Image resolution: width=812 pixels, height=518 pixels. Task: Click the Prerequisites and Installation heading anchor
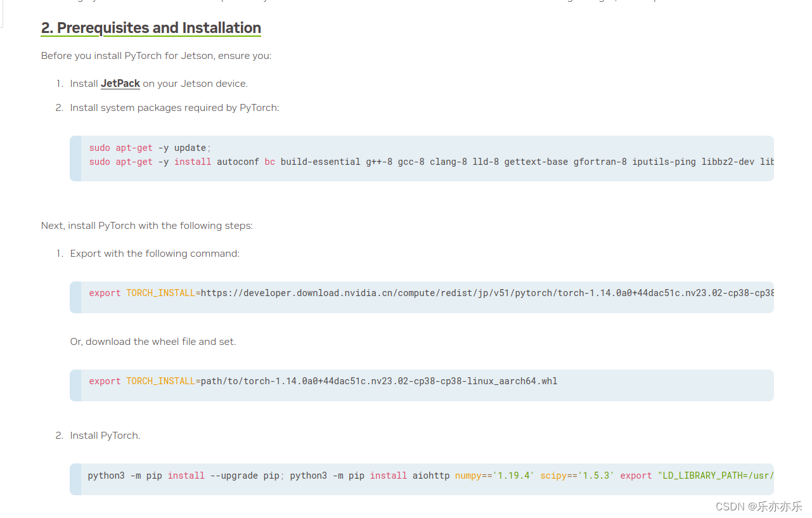(150, 28)
